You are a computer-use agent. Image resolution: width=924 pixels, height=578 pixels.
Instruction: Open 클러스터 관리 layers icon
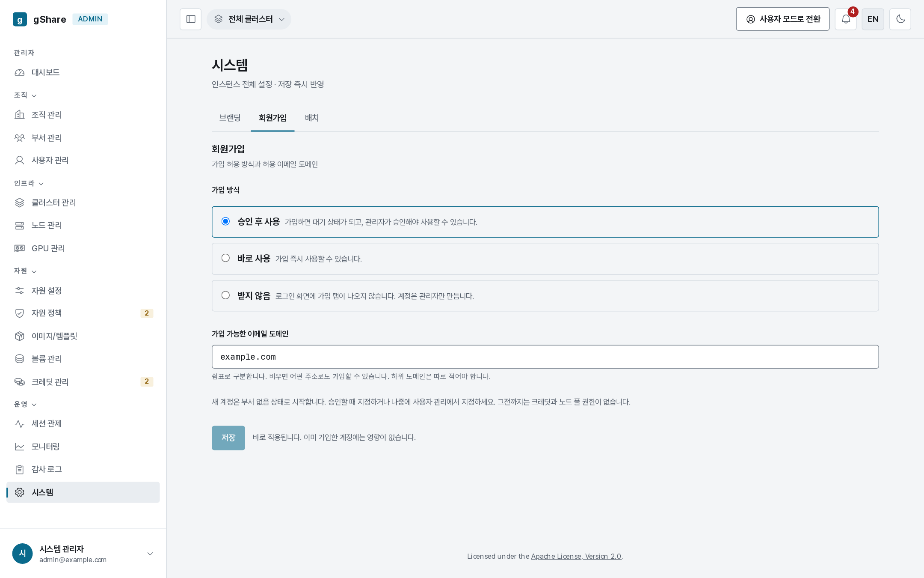pos(20,203)
